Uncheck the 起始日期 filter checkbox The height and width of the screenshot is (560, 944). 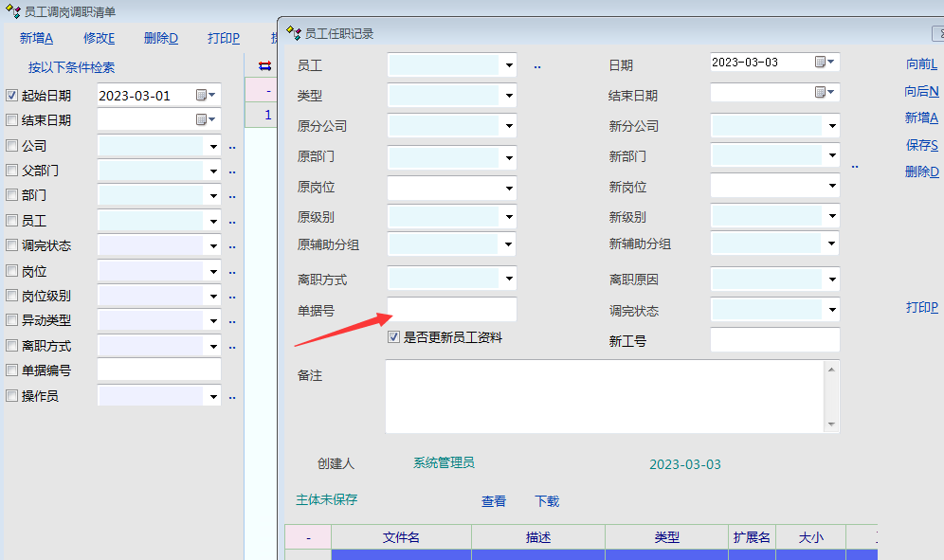tap(12, 96)
